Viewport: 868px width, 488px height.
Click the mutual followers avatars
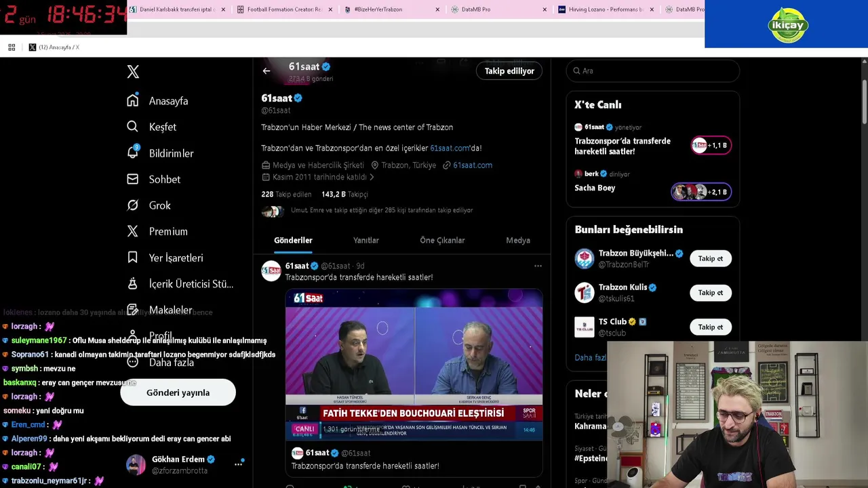(x=273, y=211)
